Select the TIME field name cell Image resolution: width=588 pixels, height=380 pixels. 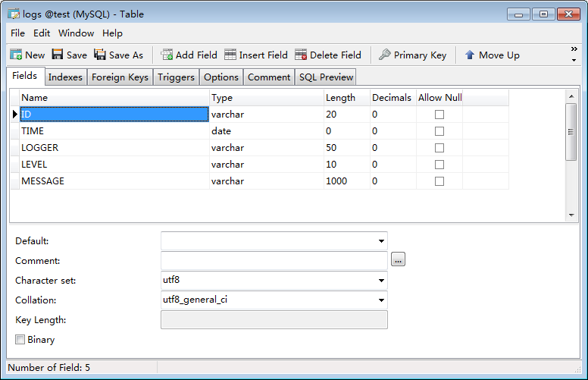click(x=114, y=131)
